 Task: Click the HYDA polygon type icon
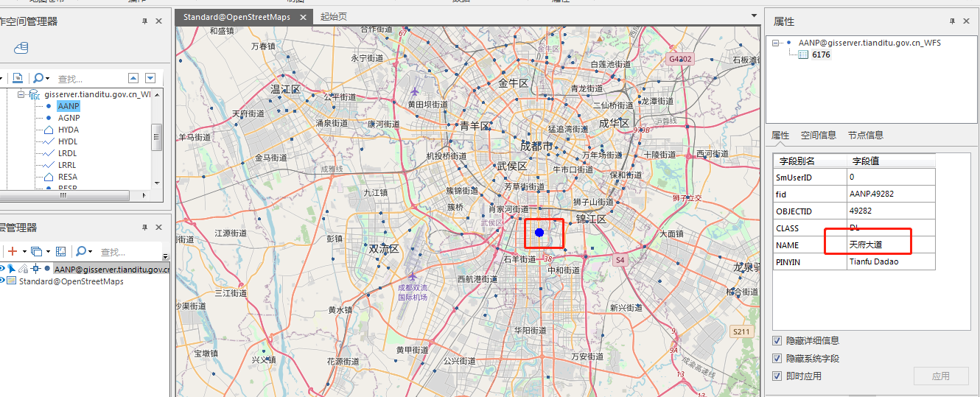48,130
